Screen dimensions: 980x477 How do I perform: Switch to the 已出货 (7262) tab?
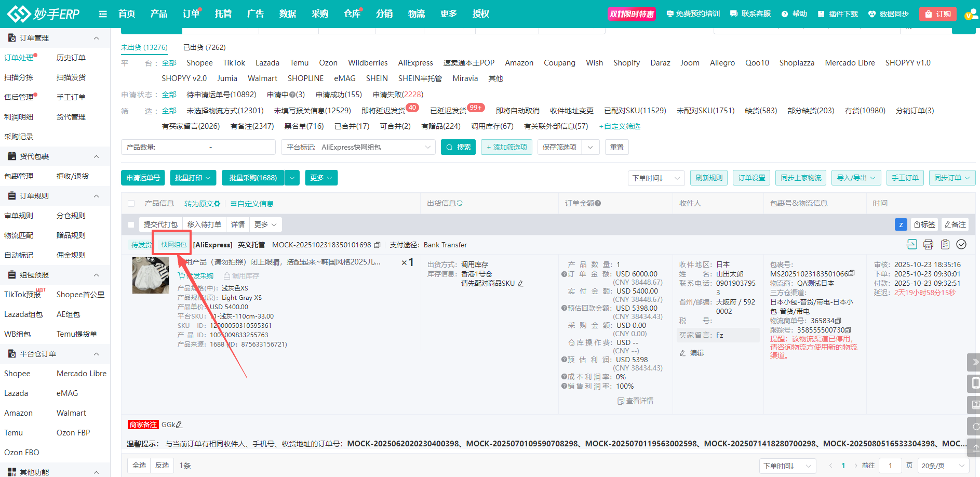[204, 47]
